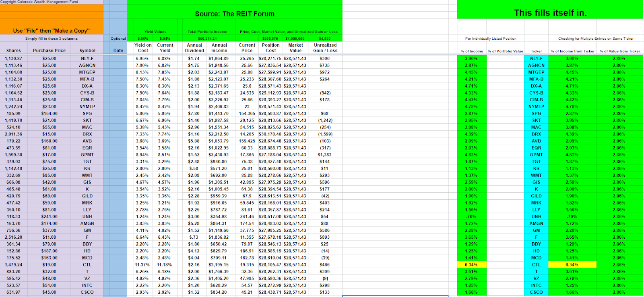The height and width of the screenshot is (297, 644).
Task: Select the "Unrealized Gain / Loss" column header
Action: (x=325, y=48)
